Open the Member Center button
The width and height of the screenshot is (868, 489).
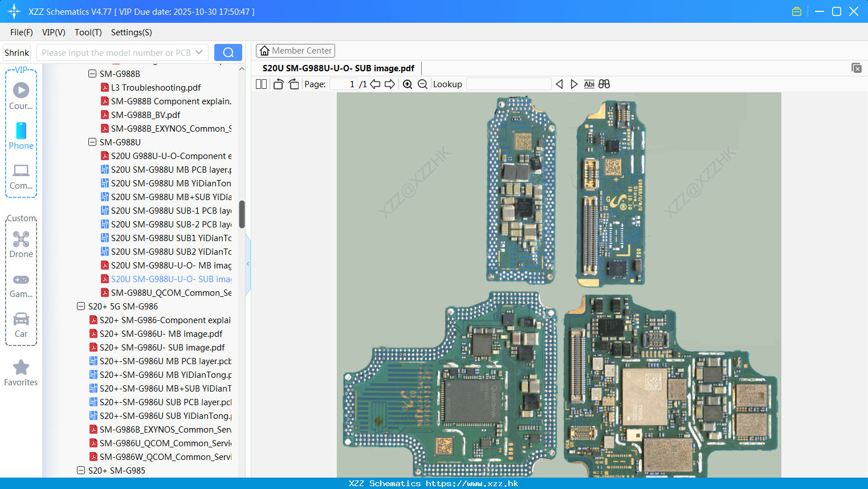[x=295, y=51]
